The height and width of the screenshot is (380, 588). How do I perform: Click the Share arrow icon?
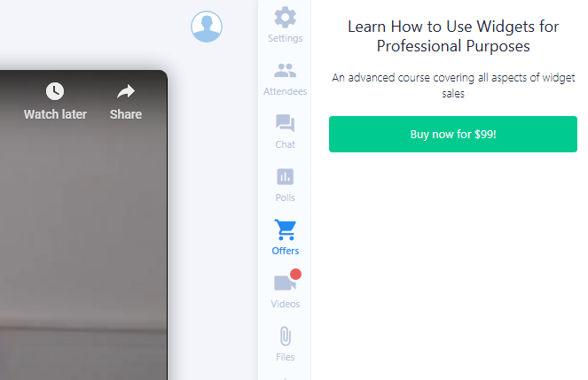coord(126,91)
